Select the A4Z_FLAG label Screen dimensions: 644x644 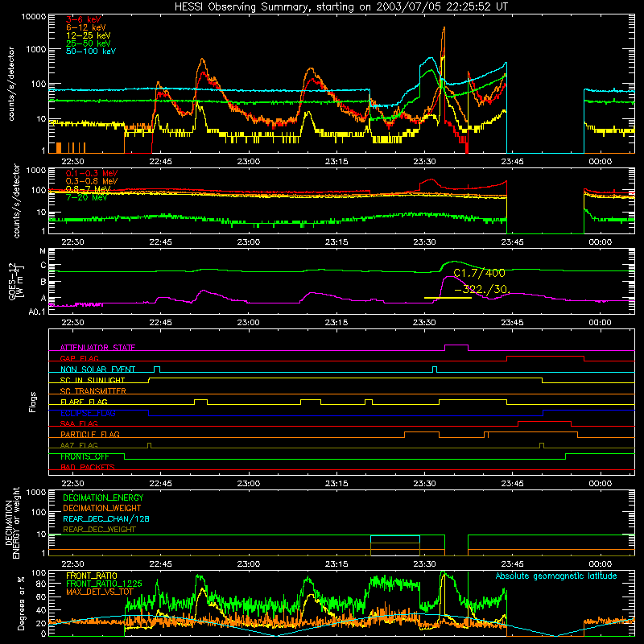79,446
